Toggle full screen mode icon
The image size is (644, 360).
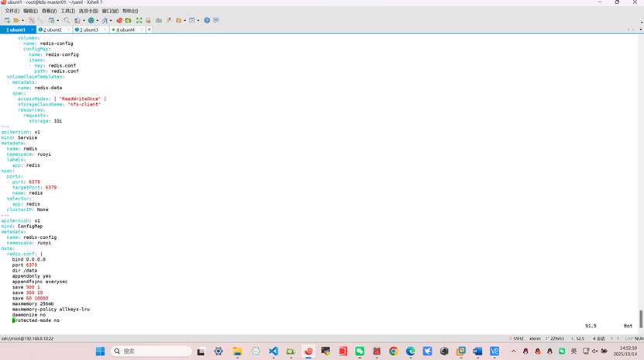pyautogui.click(x=139, y=20)
